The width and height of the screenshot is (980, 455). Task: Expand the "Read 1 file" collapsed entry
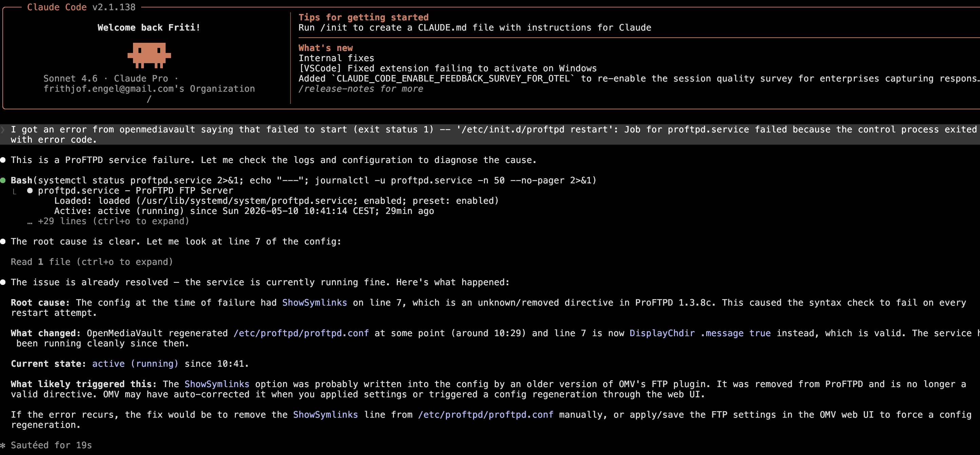pyautogui.click(x=92, y=262)
